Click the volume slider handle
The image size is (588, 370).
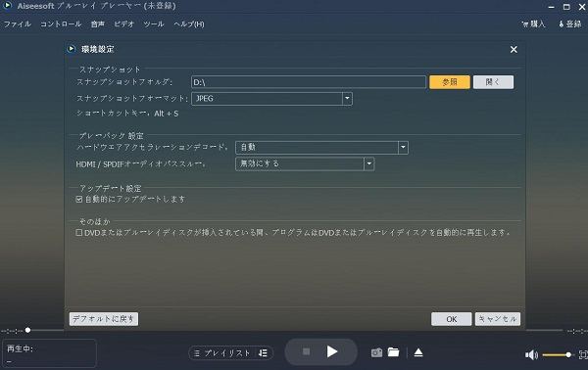coord(568,354)
